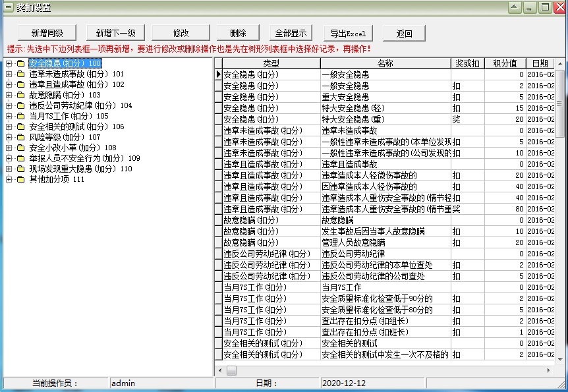This screenshot has height=392, width=568.
Task: Click the folder icon beside 其他加分项 111
Action: (20, 180)
